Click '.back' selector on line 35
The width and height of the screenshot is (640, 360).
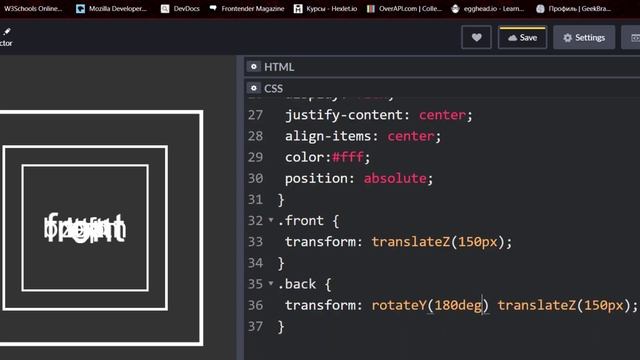[x=297, y=284]
